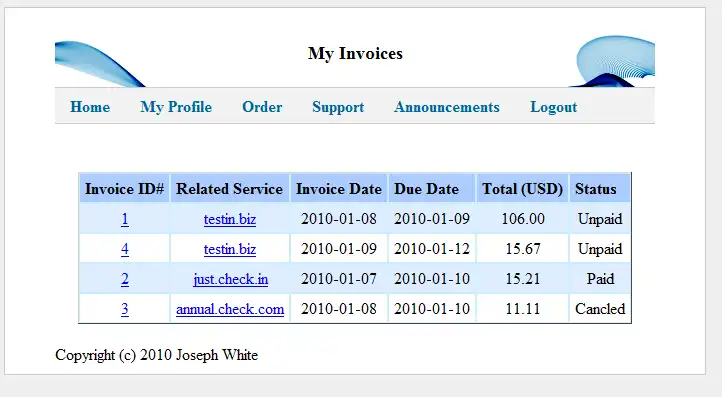Click the Cancled status cell
The width and height of the screenshot is (722, 397).
tap(600, 309)
